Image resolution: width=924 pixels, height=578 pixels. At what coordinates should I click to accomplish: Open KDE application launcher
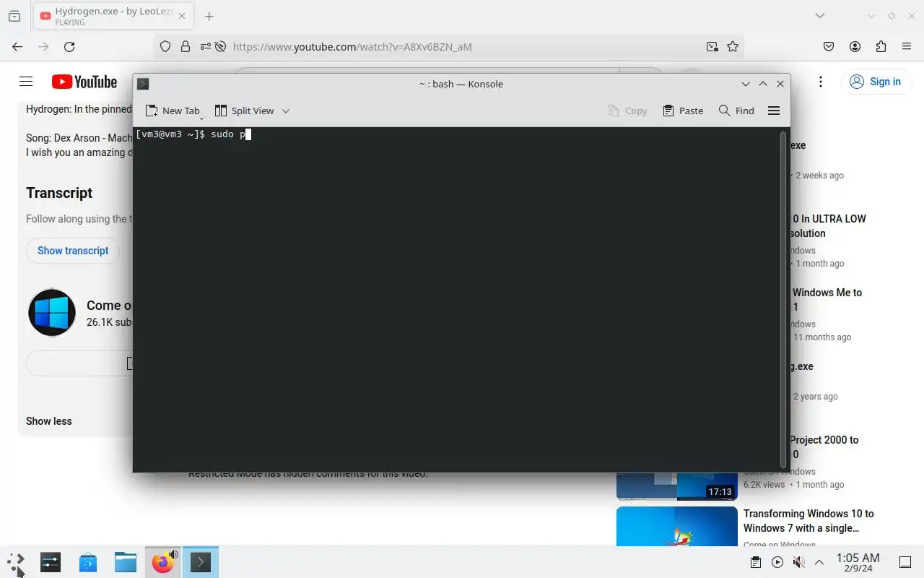click(16, 562)
